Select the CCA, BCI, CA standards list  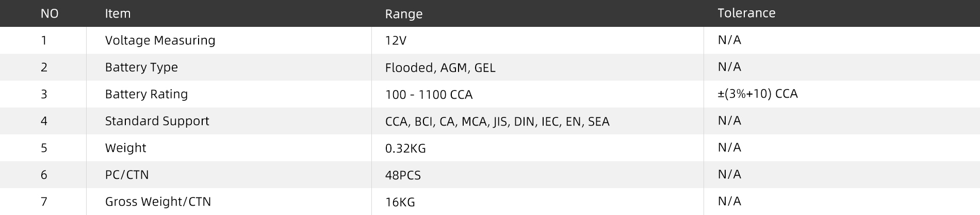tap(497, 121)
